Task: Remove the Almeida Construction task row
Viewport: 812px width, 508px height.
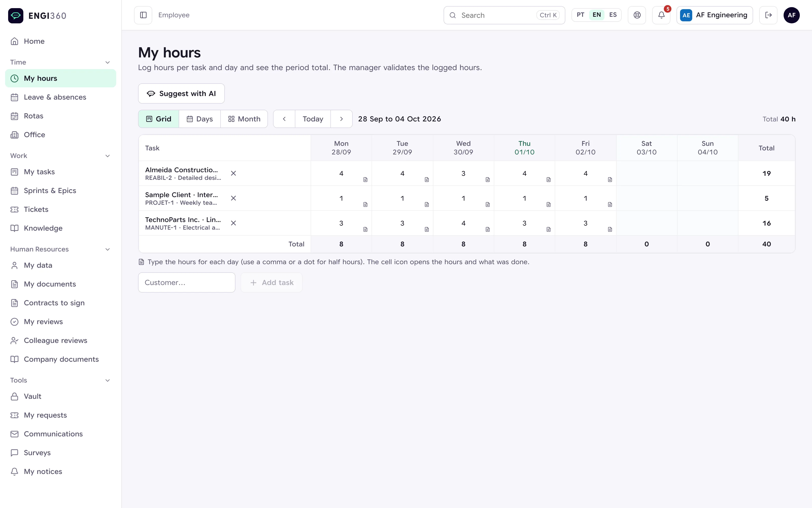Action: click(233, 173)
